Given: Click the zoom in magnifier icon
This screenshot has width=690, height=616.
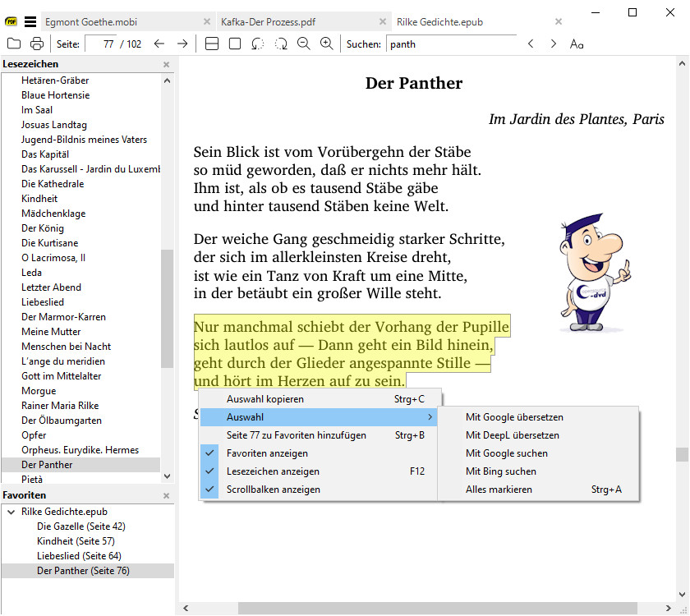Looking at the screenshot, I should click(326, 44).
